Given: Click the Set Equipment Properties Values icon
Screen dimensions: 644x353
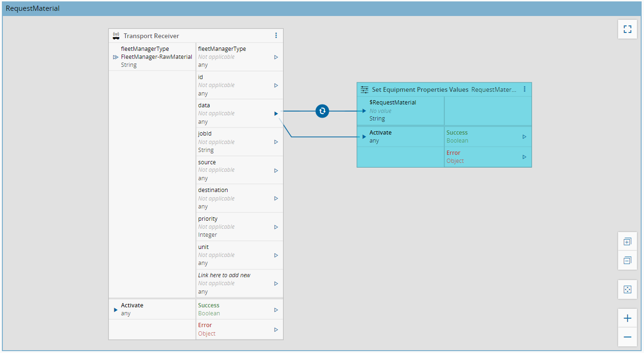Looking at the screenshot, I should point(364,89).
